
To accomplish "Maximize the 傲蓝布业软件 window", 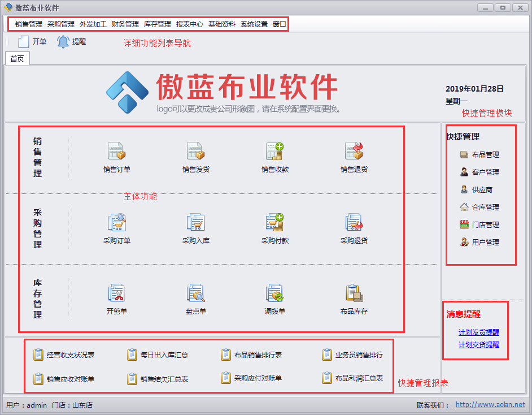I will (x=503, y=7).
